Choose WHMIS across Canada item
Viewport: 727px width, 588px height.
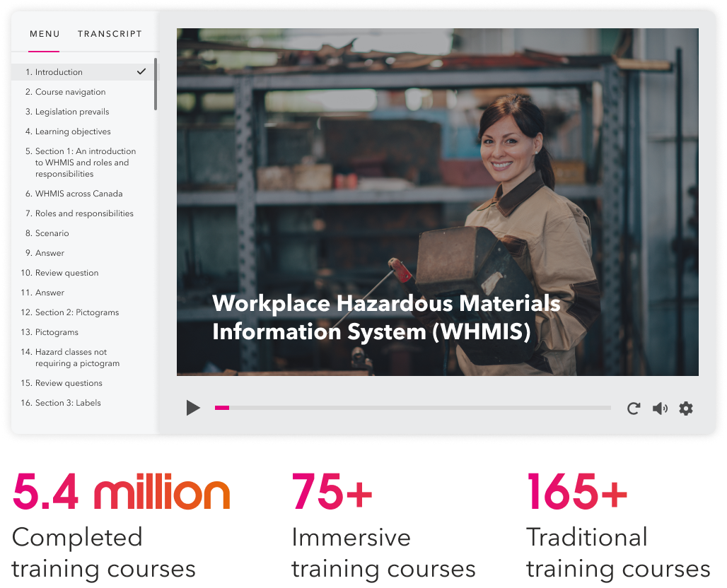point(78,194)
